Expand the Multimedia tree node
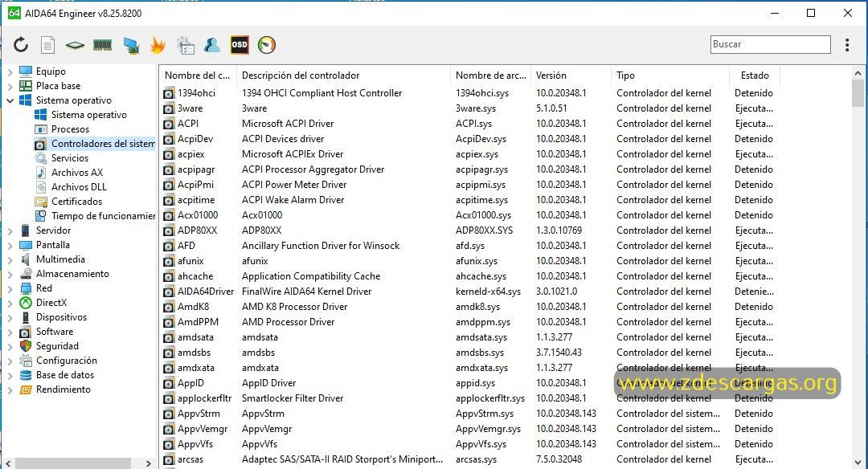The image size is (868, 469). click(x=10, y=259)
